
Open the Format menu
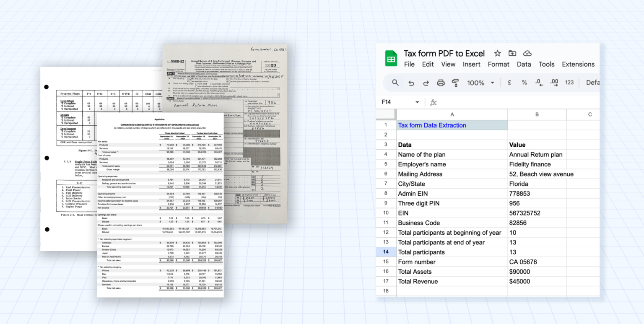499,64
